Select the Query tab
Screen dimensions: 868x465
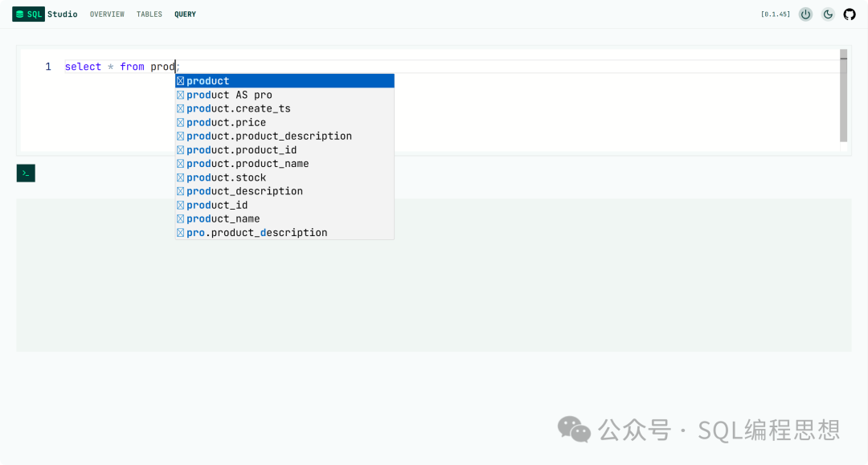point(185,14)
